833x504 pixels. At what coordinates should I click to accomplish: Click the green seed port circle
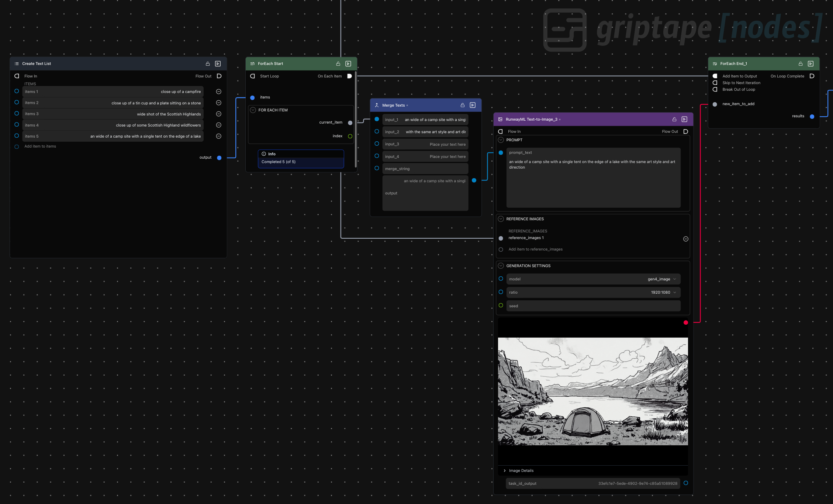[501, 305]
